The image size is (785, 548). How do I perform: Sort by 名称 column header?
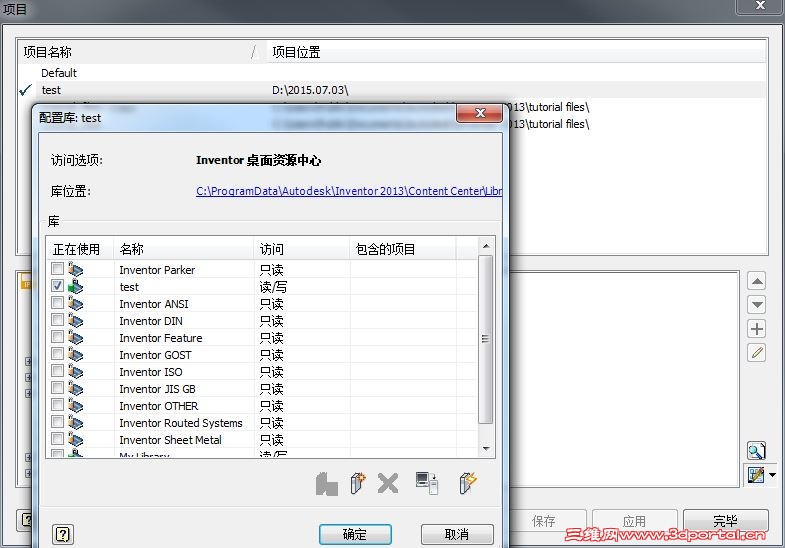tap(184, 249)
